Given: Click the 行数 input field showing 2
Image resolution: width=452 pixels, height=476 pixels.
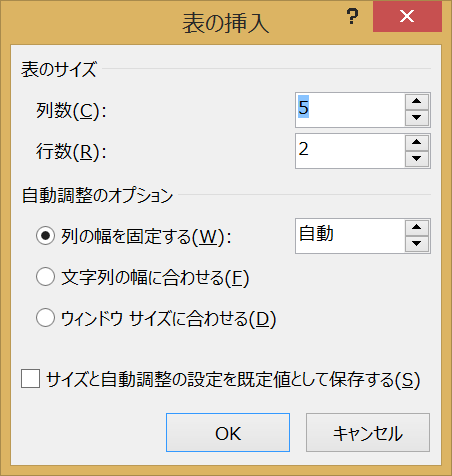Looking at the screenshot, I should [350, 151].
